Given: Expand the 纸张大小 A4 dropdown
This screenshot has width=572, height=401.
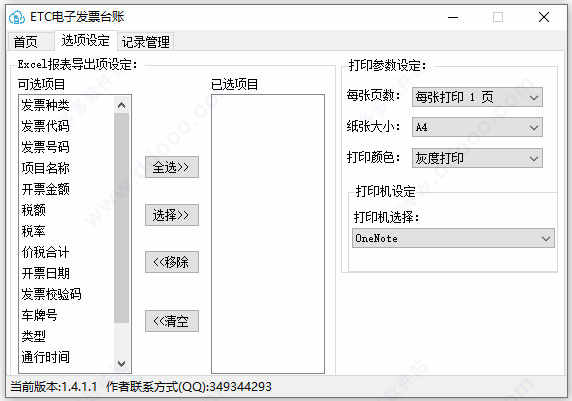Looking at the screenshot, I should click(x=477, y=127).
